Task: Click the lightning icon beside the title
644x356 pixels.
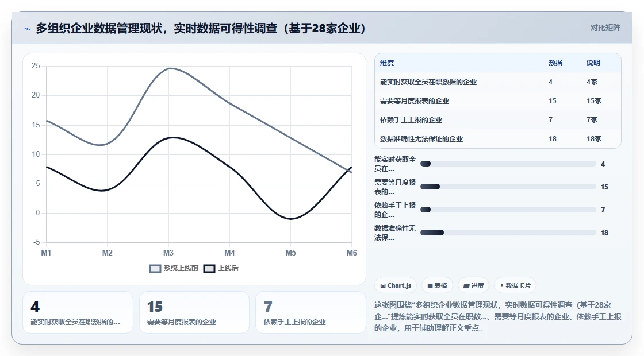Action: [28, 29]
